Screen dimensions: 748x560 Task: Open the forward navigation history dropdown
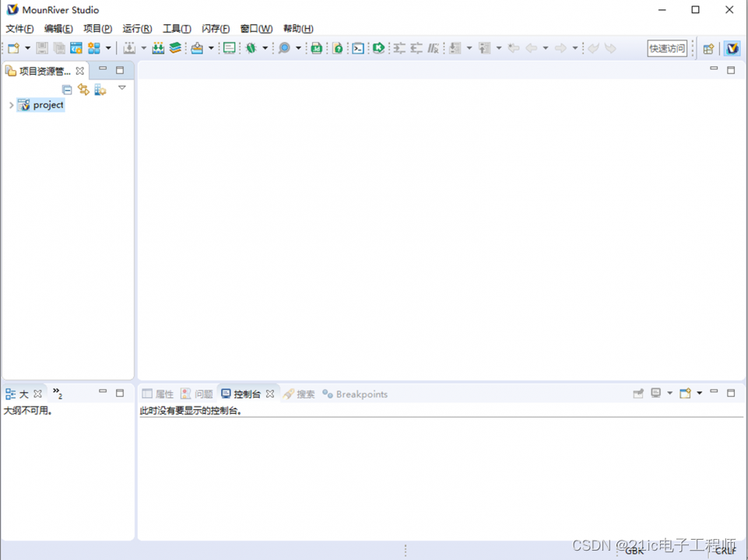click(575, 48)
